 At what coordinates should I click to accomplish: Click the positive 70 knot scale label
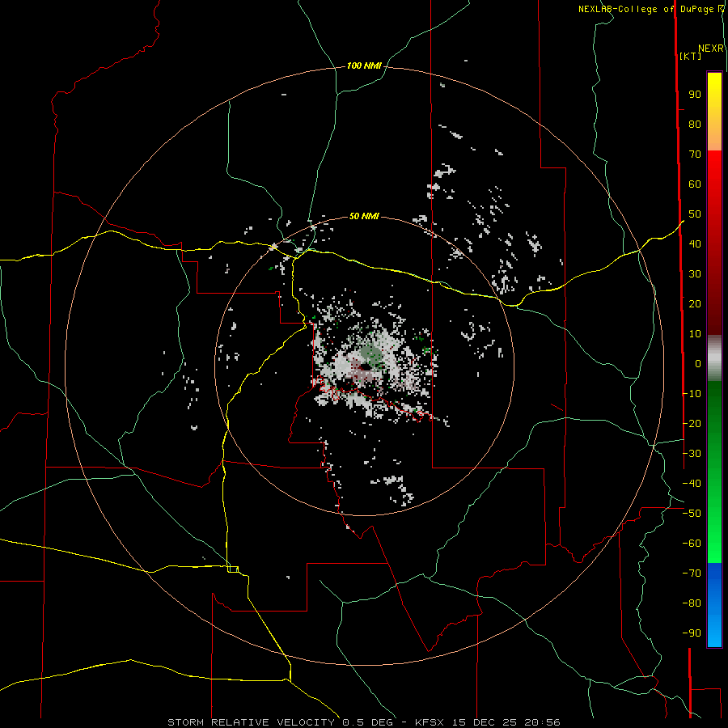695,154
